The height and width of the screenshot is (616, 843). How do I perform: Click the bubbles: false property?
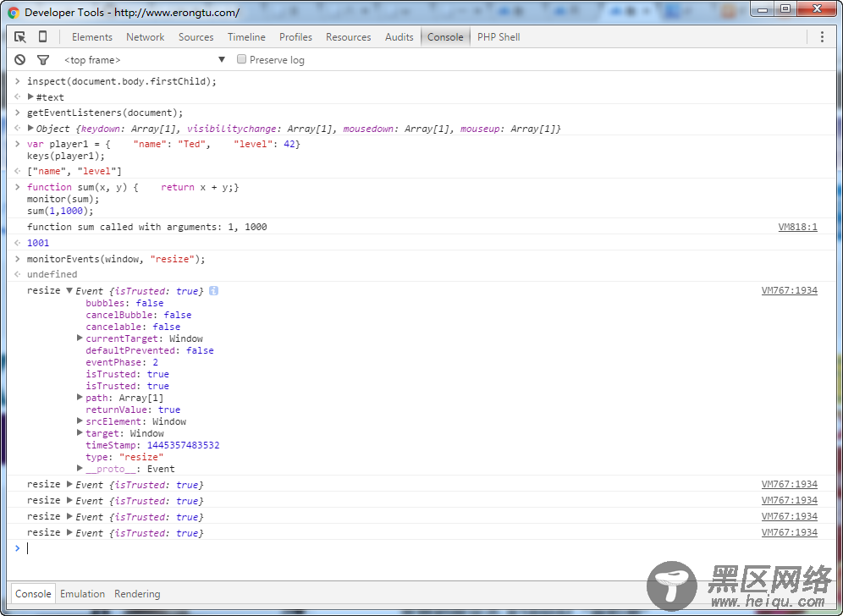point(124,303)
